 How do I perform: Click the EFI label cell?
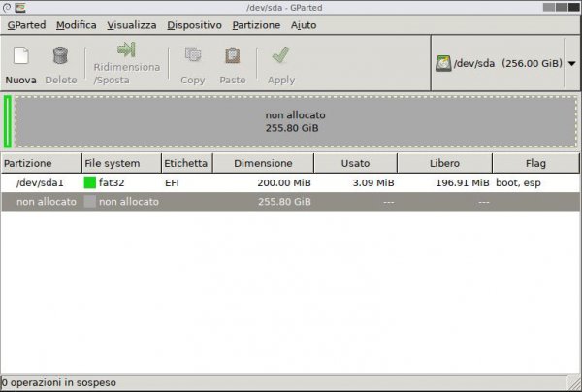pyautogui.click(x=172, y=182)
